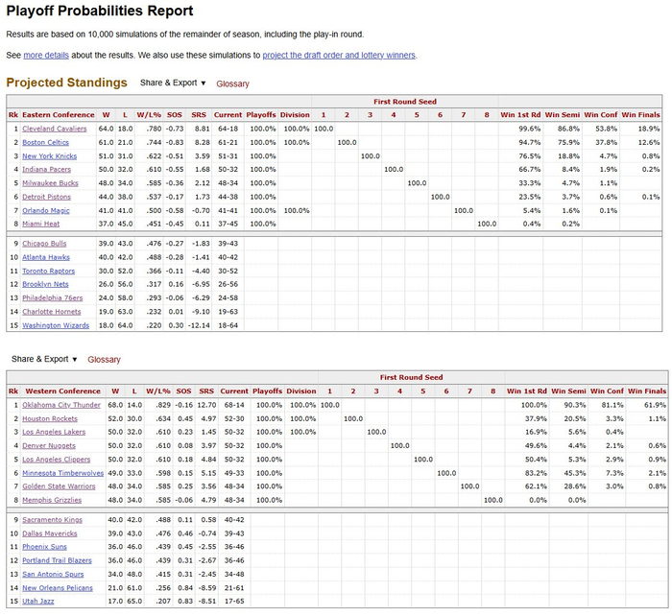Open Golden State Warriors link
Image resolution: width=672 pixels, height=616 pixels.
click(x=59, y=486)
